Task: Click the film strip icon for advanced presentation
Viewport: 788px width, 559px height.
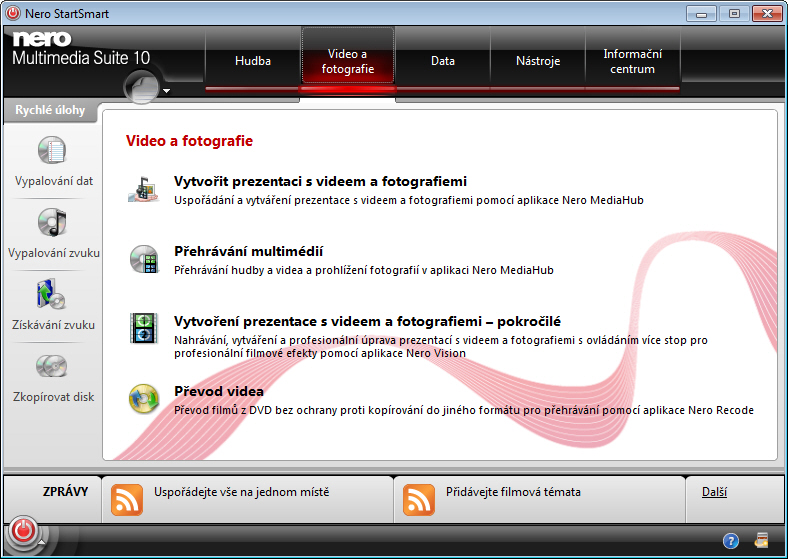Action: coord(143,328)
